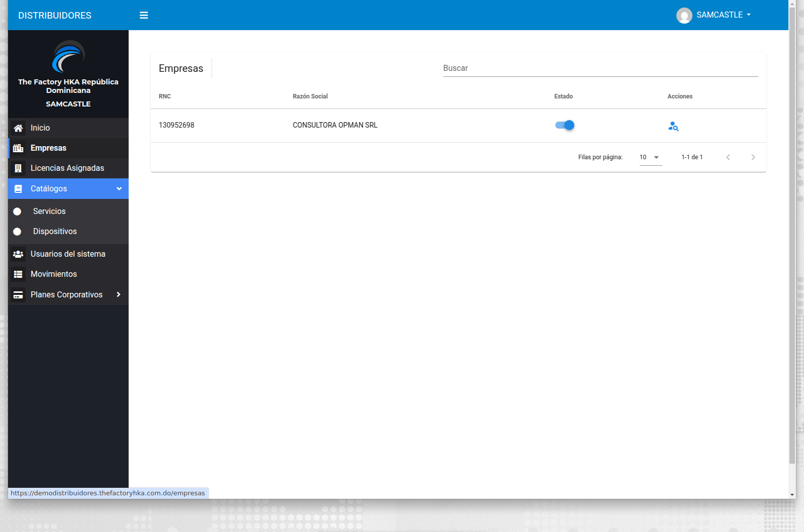
Task: Toggle Estado switch for CONSULTORA OPMAN SRL
Action: (565, 125)
